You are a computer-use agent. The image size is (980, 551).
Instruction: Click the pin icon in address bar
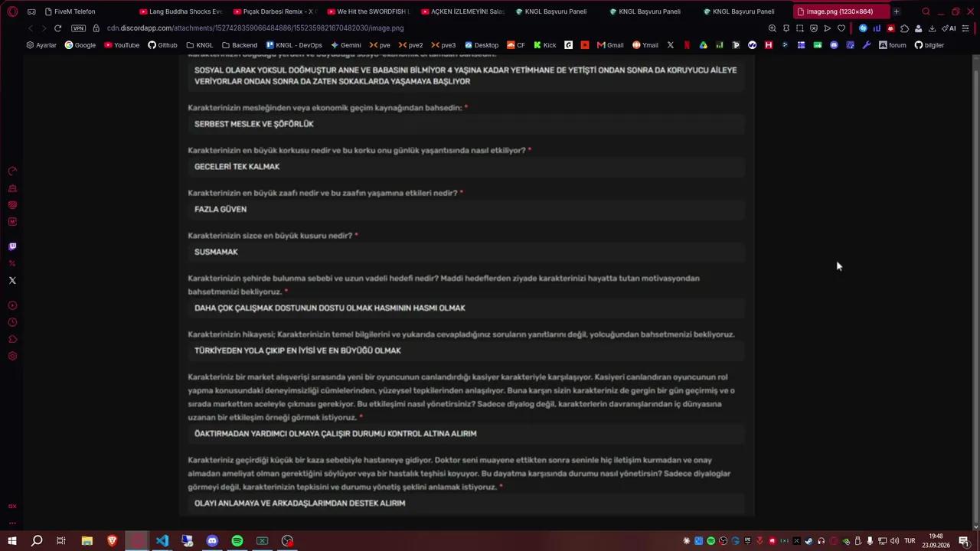coord(786,28)
